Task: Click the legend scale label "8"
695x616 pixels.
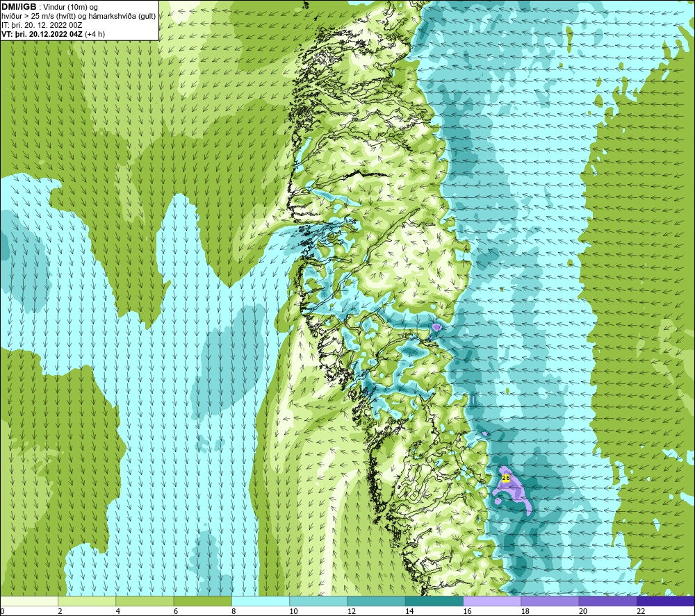Action: point(234,612)
